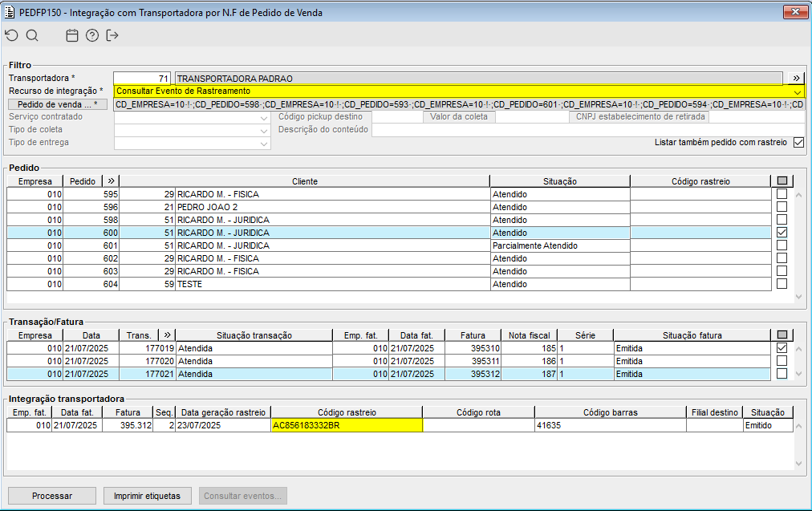The width and height of the screenshot is (812, 511).
Task: Click the 'Pedido de venda ...' button
Action: coord(58,104)
